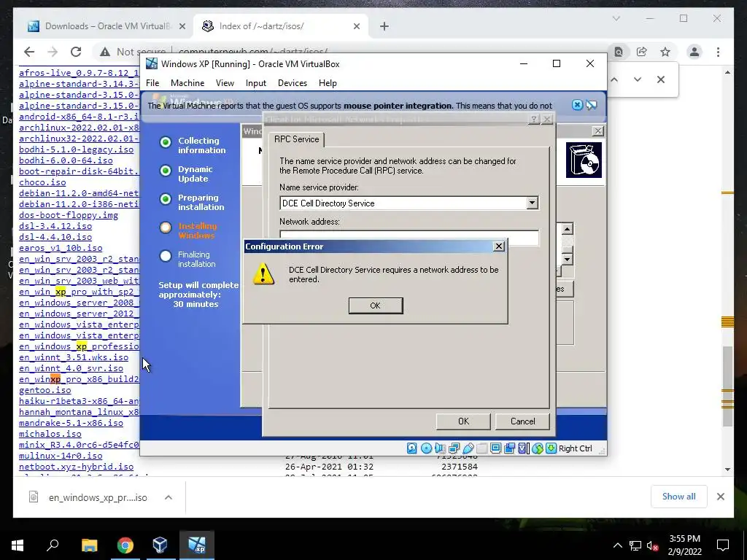The width and height of the screenshot is (747, 560).
Task: Click the Finalizing installation step indicator
Action: click(166, 256)
